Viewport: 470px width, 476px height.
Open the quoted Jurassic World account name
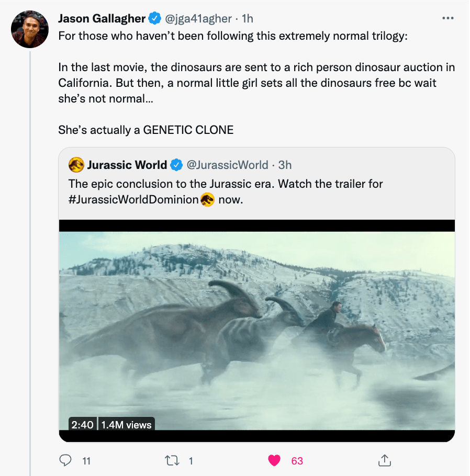coord(127,165)
